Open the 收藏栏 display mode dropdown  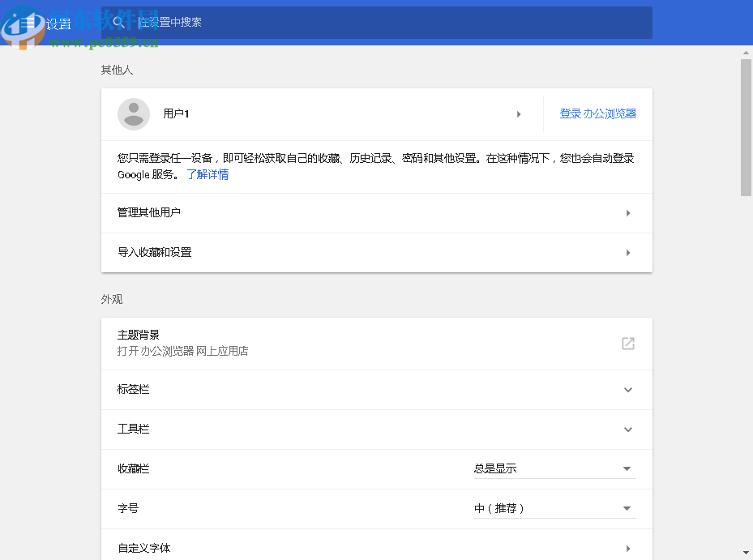[627, 468]
